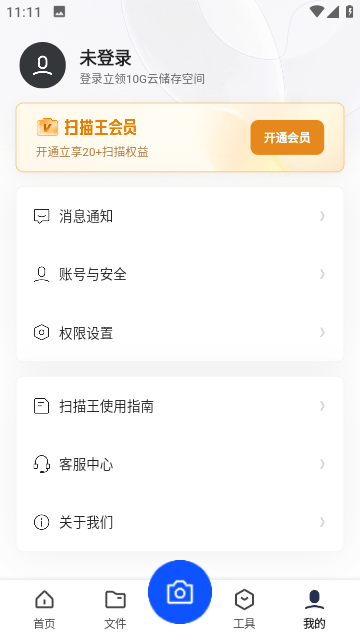Viewport: 360px width, 640px height.
Task: Tap the profile avatar icon
Action: [42, 65]
